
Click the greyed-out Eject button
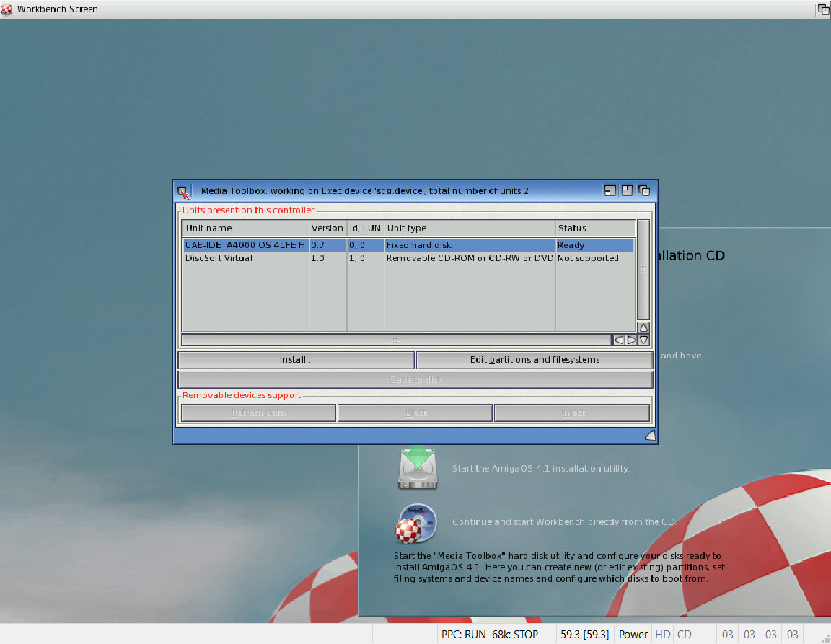(x=415, y=413)
